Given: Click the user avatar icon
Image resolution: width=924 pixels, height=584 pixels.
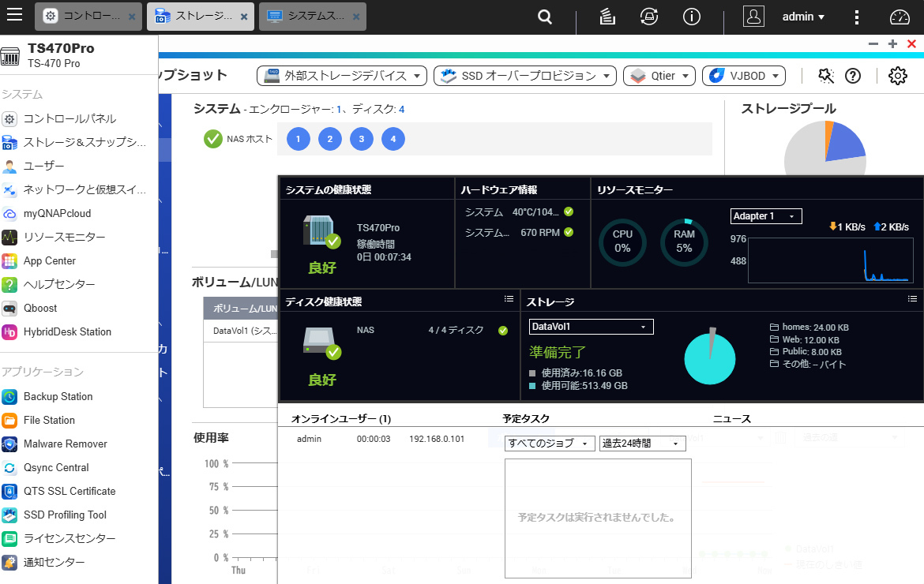Looking at the screenshot, I should [753, 17].
